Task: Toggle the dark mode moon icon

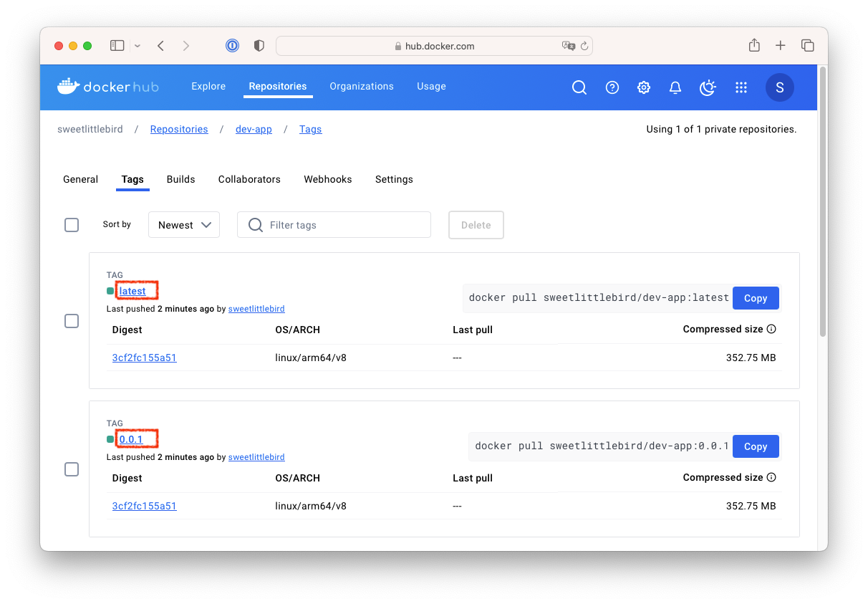Action: point(708,87)
